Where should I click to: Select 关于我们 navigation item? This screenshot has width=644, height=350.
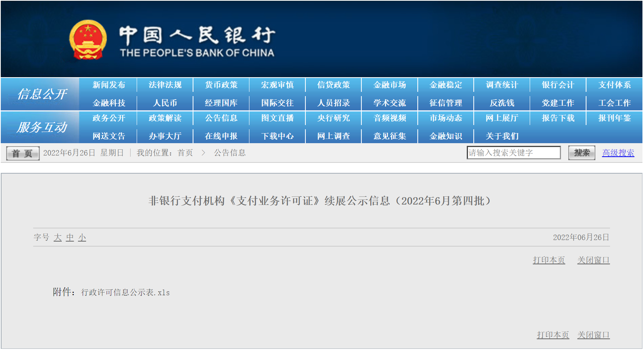click(502, 136)
